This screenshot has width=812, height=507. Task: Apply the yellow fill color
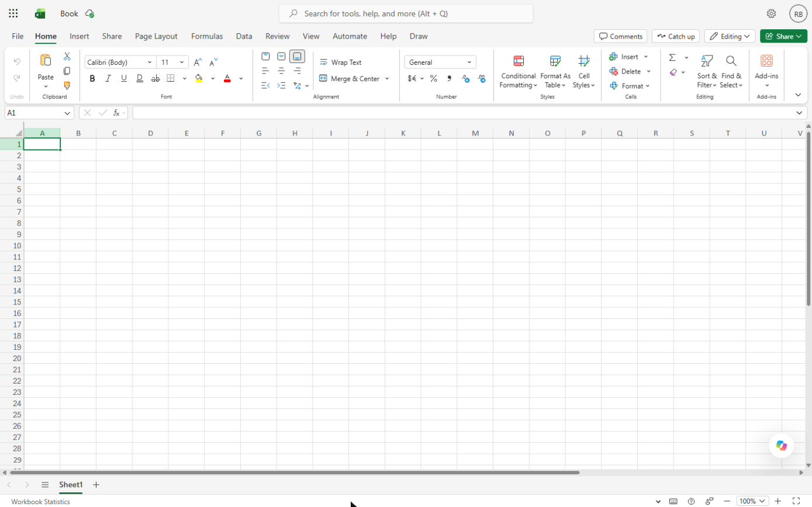pyautogui.click(x=199, y=78)
